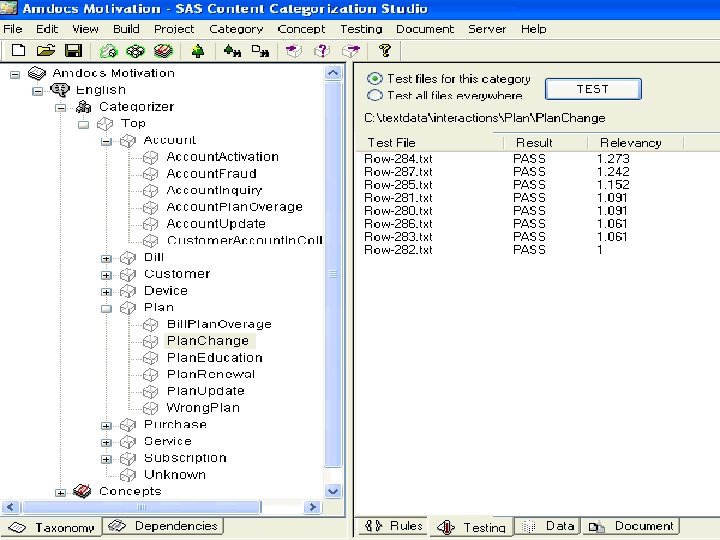Click the PlanChange directory path text
Image resolution: width=720 pixels, height=540 pixels.
tap(484, 118)
